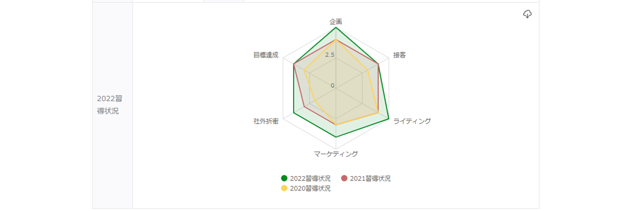
Task: Select green 2022 data point on 社外折衝 axis
Action: (x=294, y=112)
